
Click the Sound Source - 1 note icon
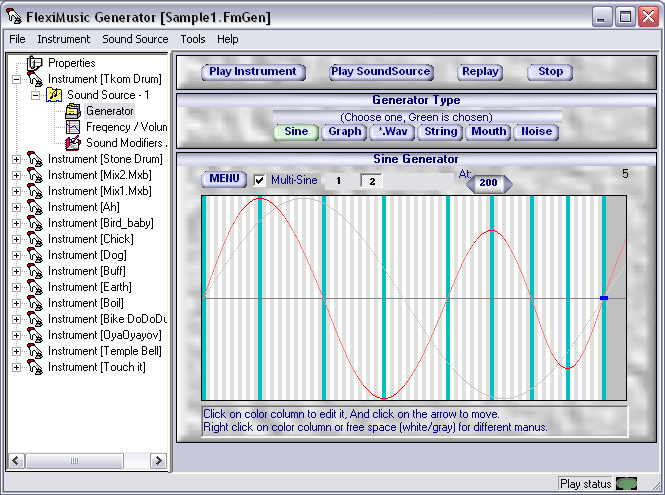(54, 95)
